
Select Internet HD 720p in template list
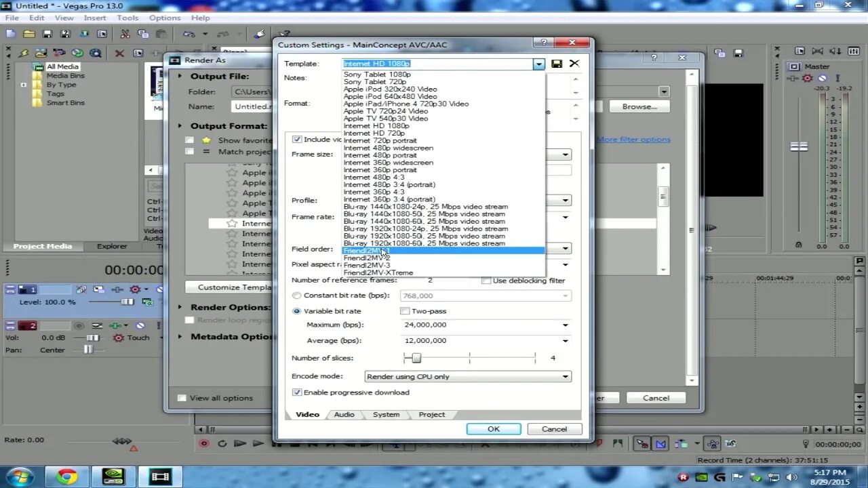coord(374,134)
